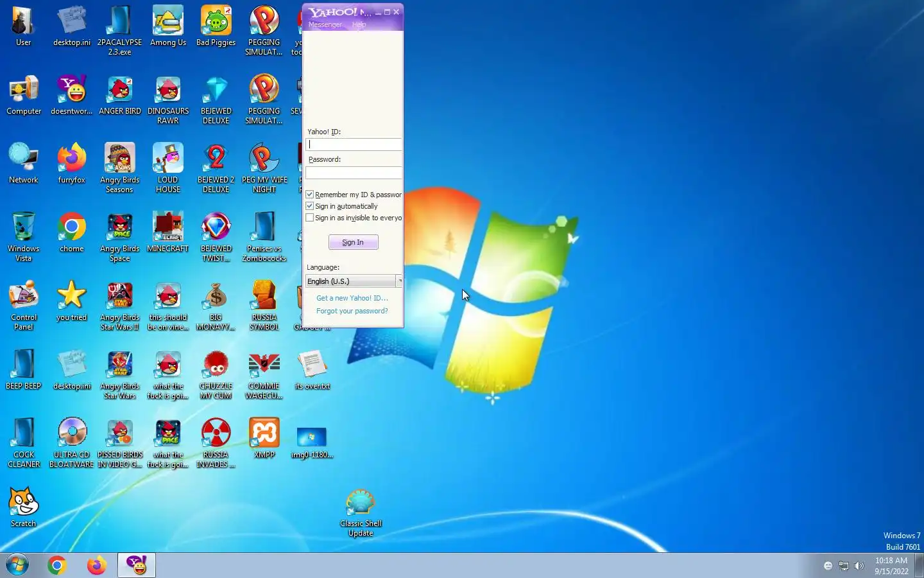This screenshot has height=578, width=924.
Task: Select the XMPP desktop icon
Action: (264, 439)
